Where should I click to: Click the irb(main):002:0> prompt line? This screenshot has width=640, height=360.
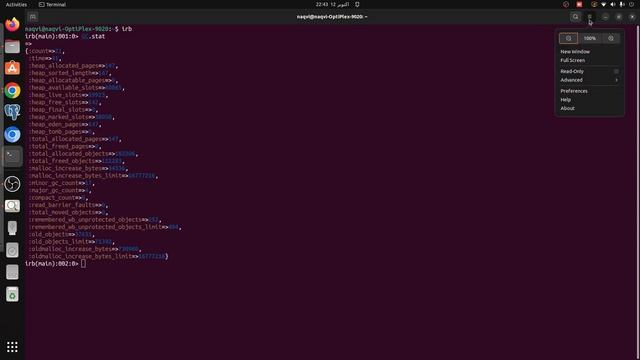(x=56, y=264)
